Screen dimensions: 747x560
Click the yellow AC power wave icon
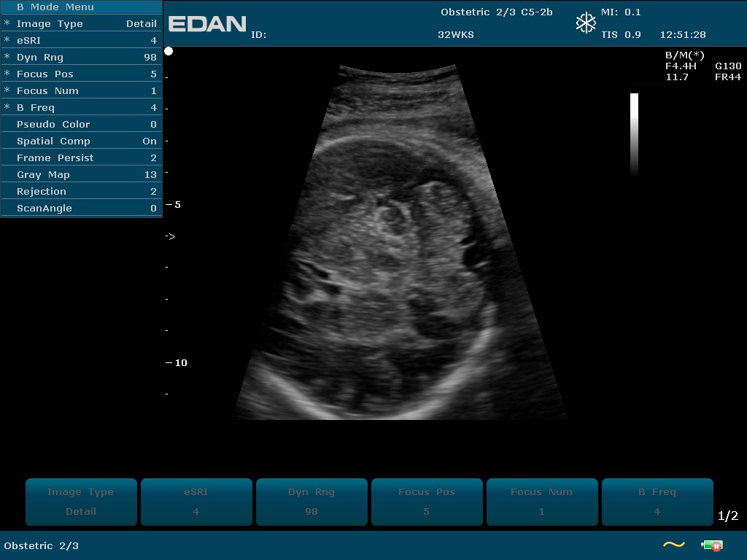[673, 545]
